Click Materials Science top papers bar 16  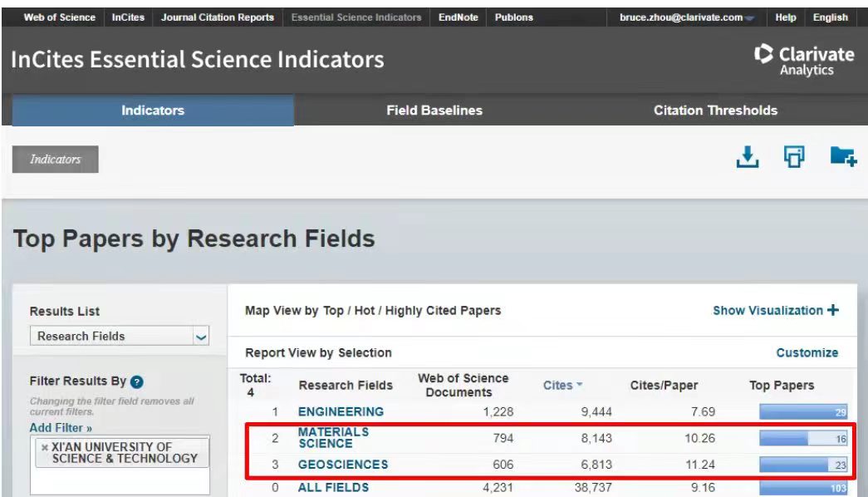coord(803,438)
